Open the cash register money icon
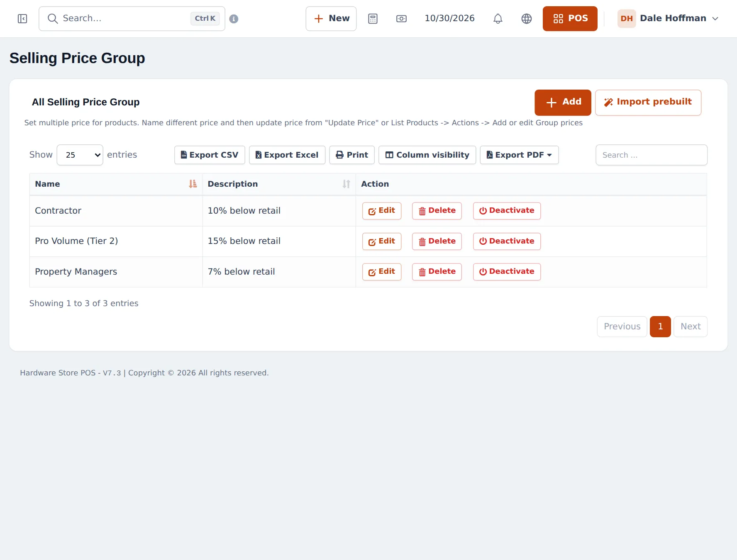 401,19
